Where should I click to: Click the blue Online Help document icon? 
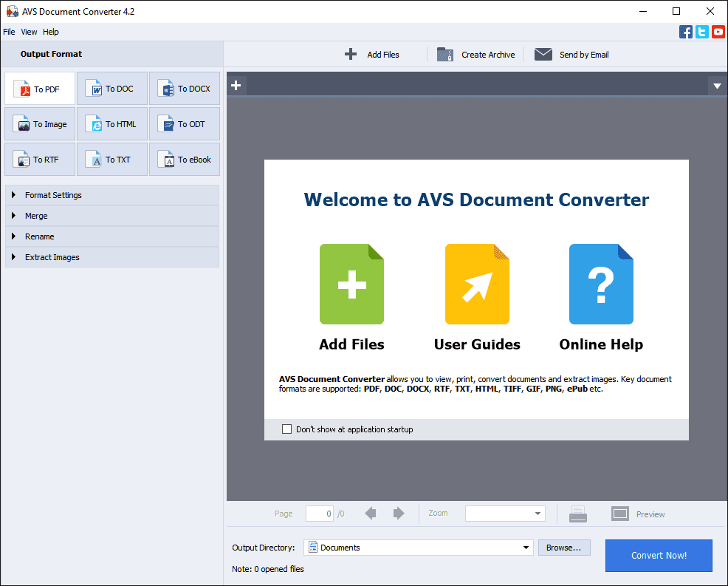pyautogui.click(x=601, y=284)
